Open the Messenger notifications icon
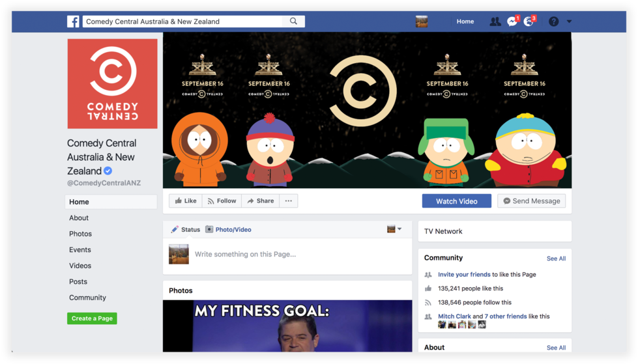 (x=513, y=21)
